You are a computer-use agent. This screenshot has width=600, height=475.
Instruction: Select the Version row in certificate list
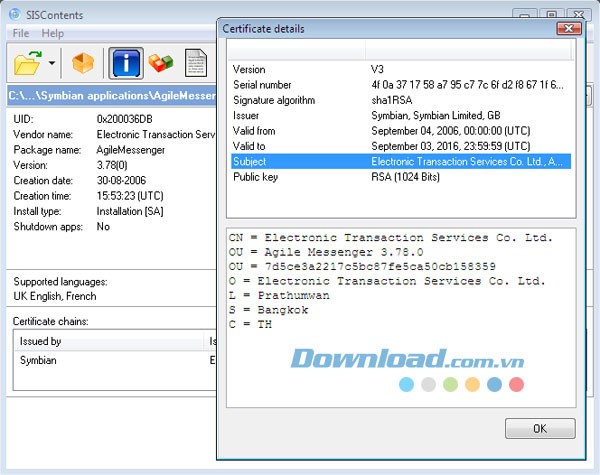[250, 69]
